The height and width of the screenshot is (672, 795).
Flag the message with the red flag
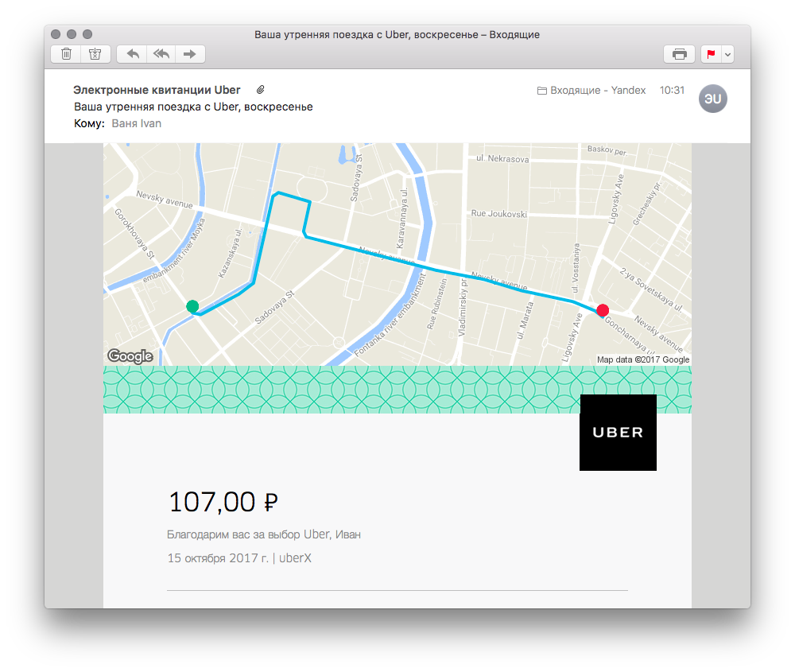(x=711, y=54)
